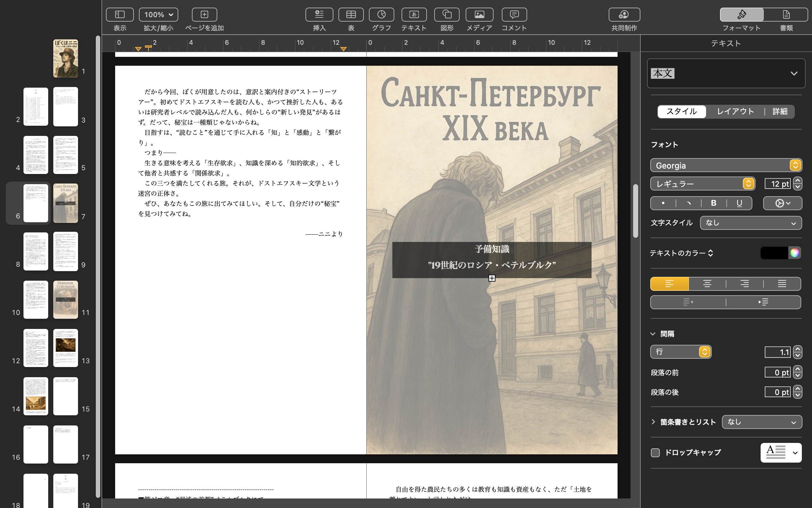The height and width of the screenshot is (508, 812).
Task: Click the 段落の後 0 pt field
Action: pos(778,392)
